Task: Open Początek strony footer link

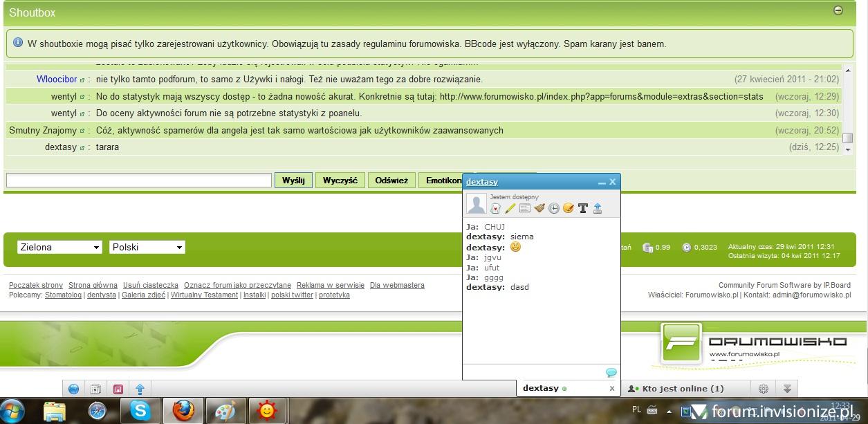Action: click(x=36, y=285)
